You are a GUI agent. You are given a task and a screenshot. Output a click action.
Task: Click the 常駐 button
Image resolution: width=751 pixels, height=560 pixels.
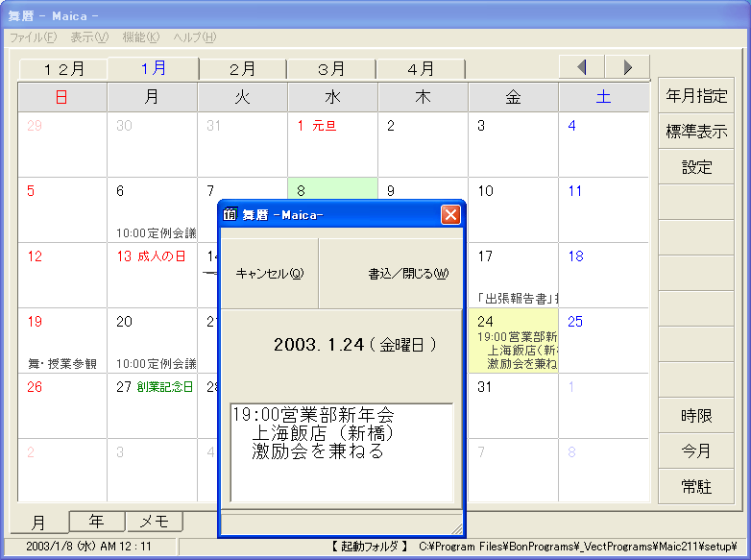[x=696, y=486]
